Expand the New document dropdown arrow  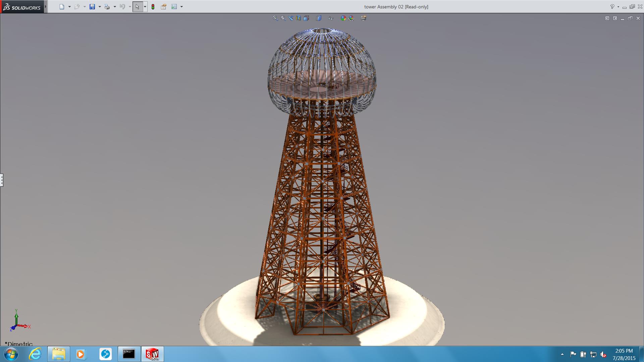[x=69, y=7]
